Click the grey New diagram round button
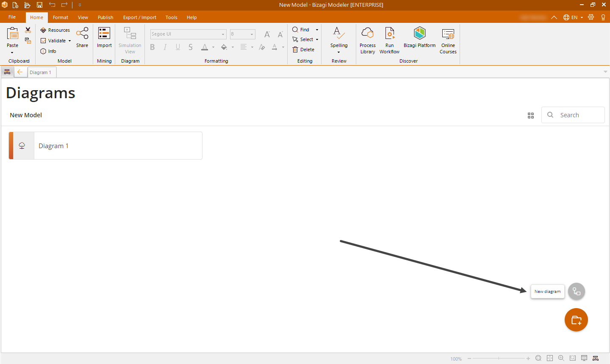Screen dimensions: 610x364 tap(577, 291)
